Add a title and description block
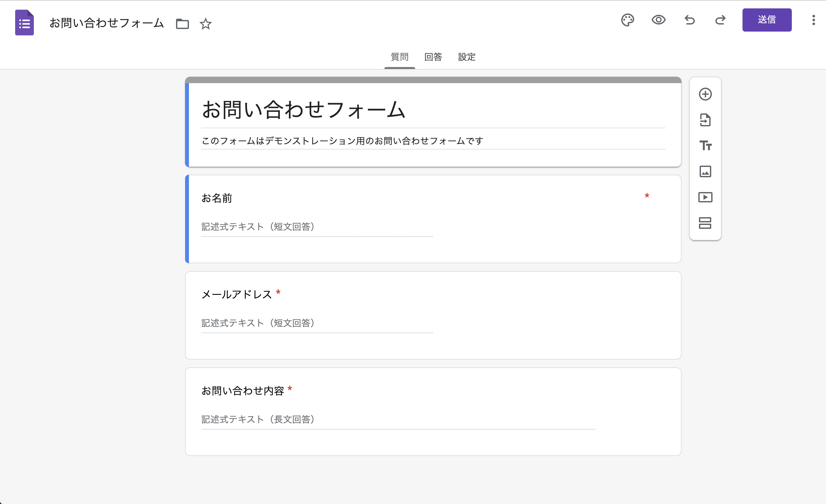 (x=705, y=146)
